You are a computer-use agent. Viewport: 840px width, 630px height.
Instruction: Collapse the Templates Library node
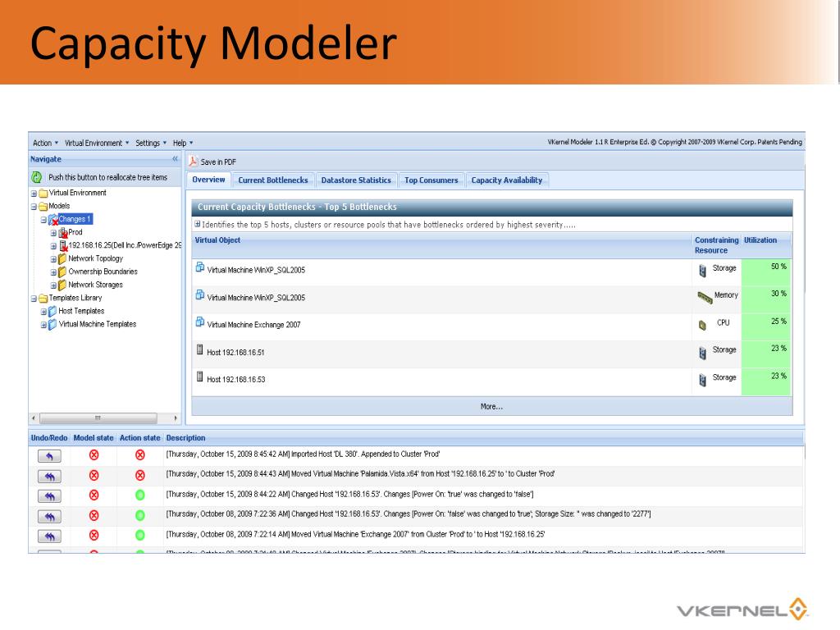click(34, 299)
